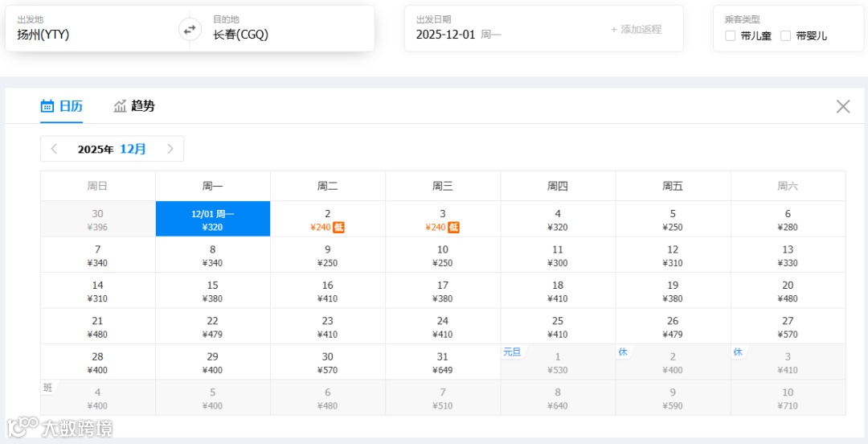Click the 班 workday tag on January 4

coord(47,388)
